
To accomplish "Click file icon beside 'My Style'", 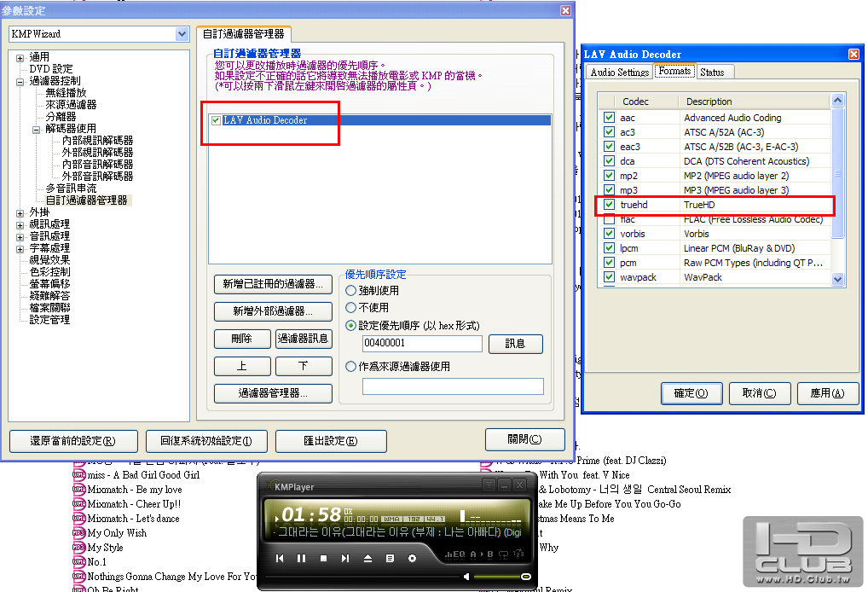I will pyautogui.click(x=79, y=547).
